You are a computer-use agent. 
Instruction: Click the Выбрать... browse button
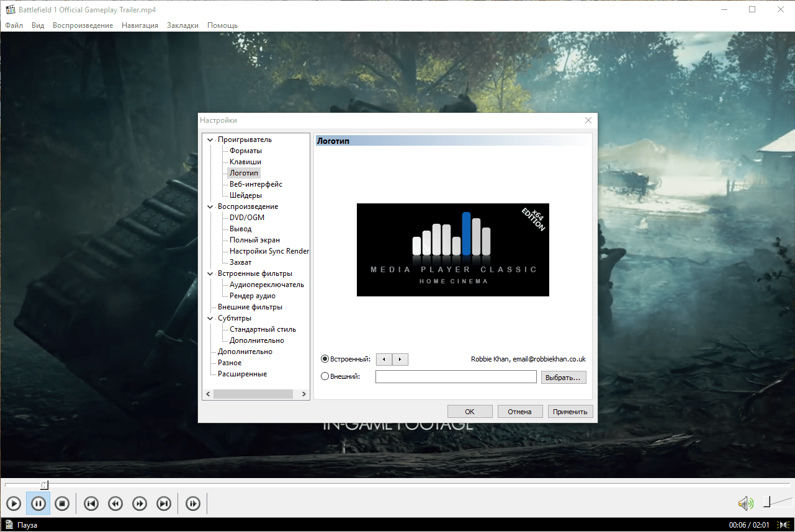tap(564, 377)
